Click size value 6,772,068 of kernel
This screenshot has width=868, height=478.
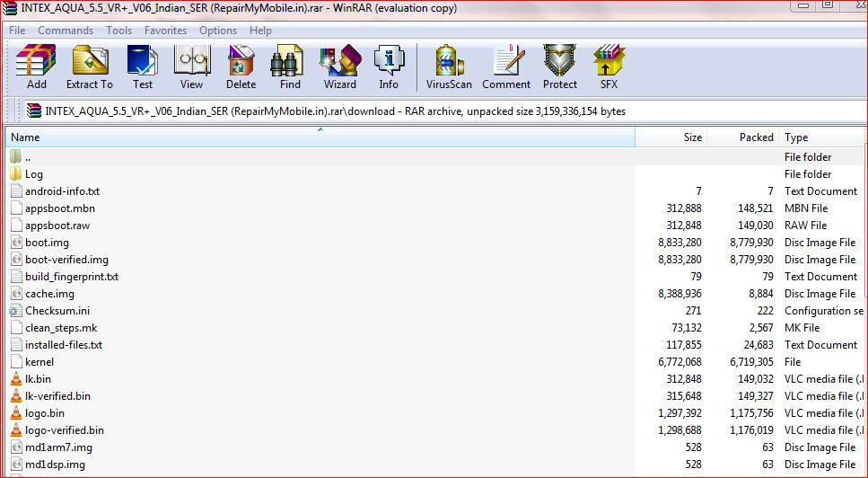(679, 362)
